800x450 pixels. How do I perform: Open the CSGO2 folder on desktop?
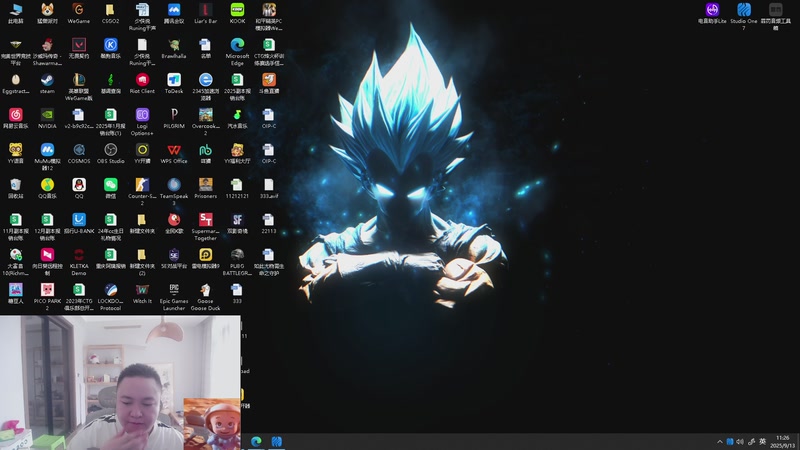pyautogui.click(x=110, y=13)
